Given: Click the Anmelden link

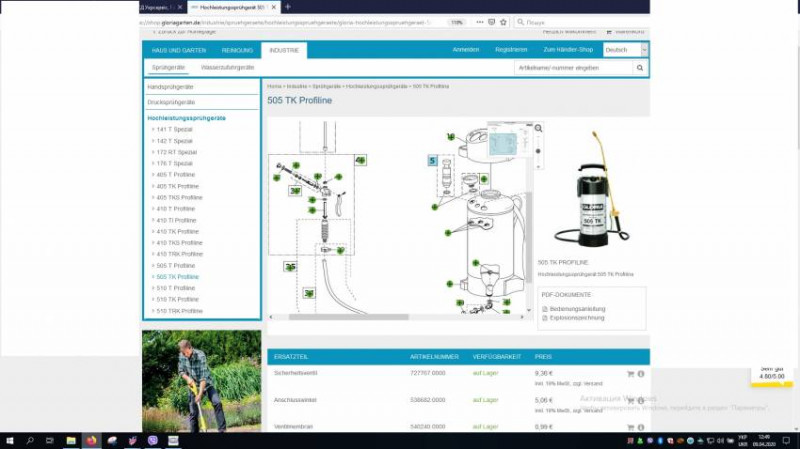Looking at the screenshot, I should [466, 49].
